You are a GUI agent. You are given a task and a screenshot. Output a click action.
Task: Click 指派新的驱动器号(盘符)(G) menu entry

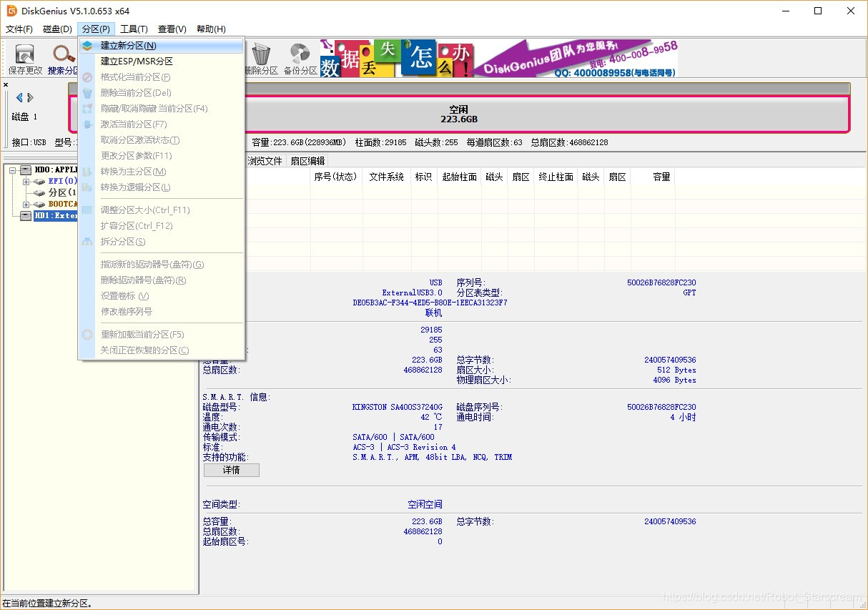point(162,265)
